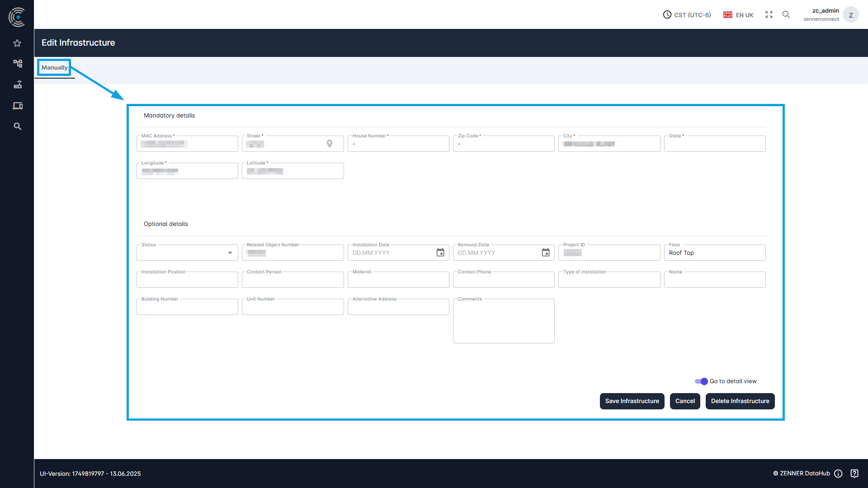
Task: Open the network topology icon in the sidebar
Action: [17, 64]
